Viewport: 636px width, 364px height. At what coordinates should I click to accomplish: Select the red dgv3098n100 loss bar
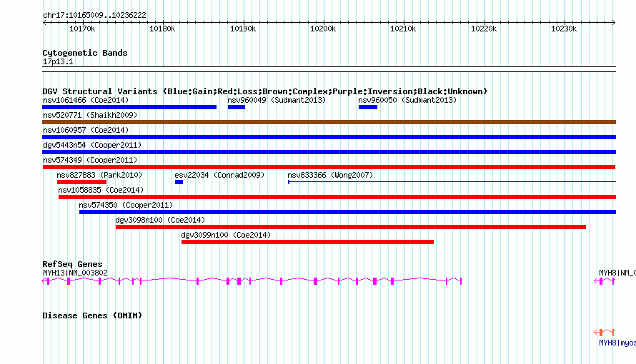351,227
